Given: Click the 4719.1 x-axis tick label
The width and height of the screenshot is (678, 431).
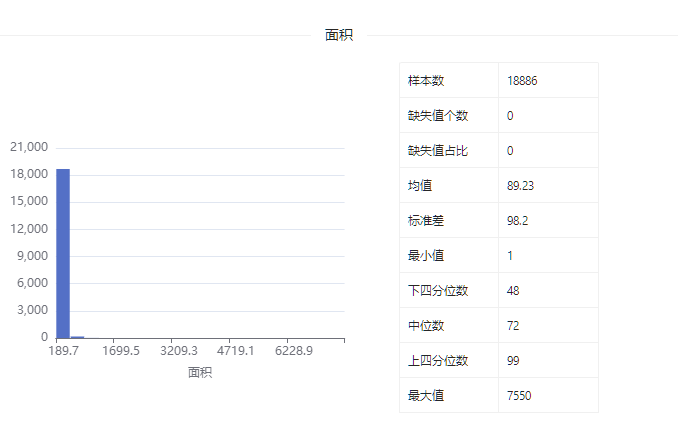Looking at the screenshot, I should (235, 351).
